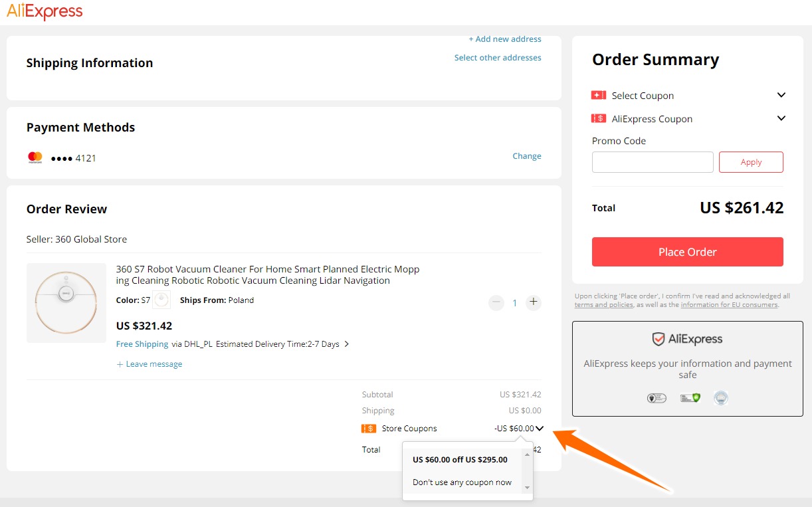Collapse the Store Coupons dropdown arrow
Image resolution: width=812 pixels, height=507 pixels.
pos(539,429)
